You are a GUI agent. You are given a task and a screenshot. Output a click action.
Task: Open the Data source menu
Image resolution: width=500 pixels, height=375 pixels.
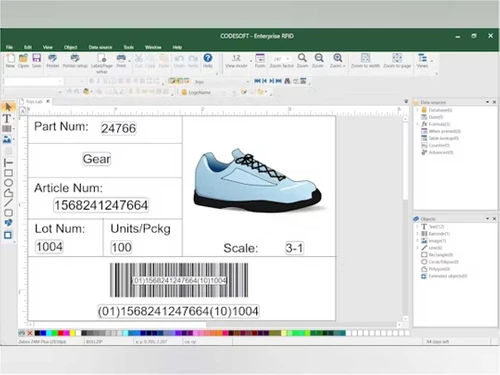click(x=100, y=47)
